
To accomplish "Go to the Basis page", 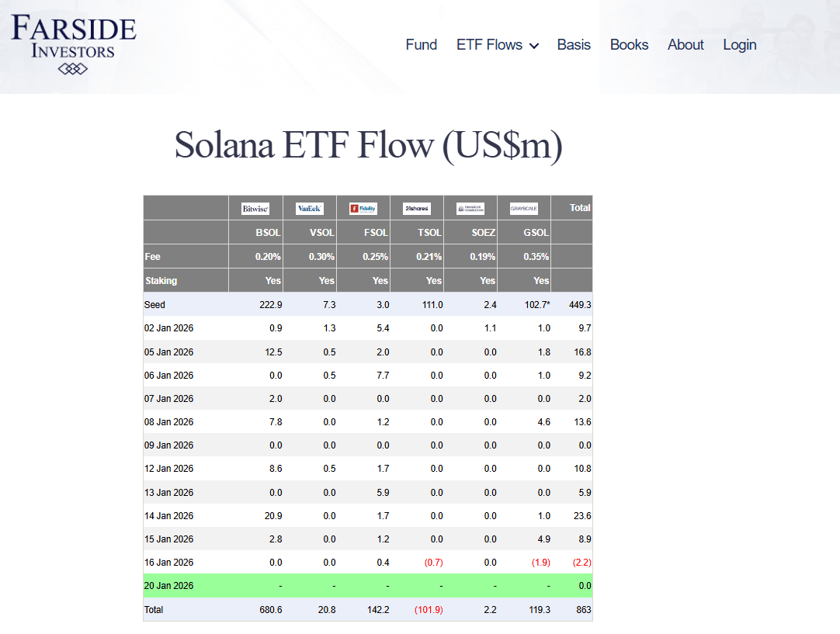I will pyautogui.click(x=574, y=45).
